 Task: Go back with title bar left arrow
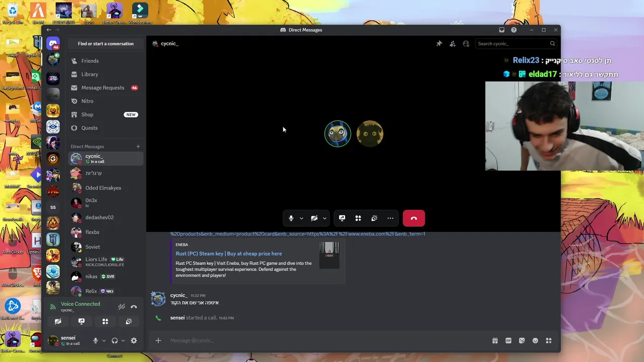[x=49, y=30]
